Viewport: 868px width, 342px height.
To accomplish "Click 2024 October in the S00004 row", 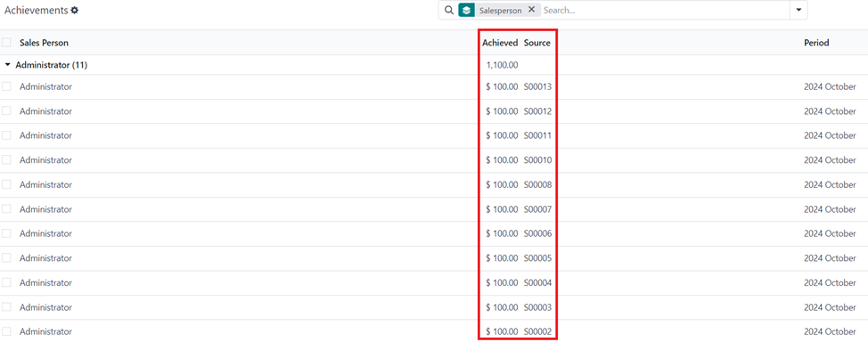I will pyautogui.click(x=831, y=282).
